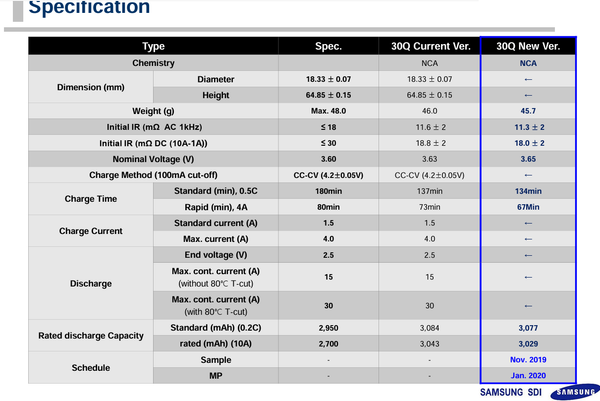Screen dimensions: 600x401
Task: Select the "Type" column header
Action: pyautogui.click(x=153, y=46)
